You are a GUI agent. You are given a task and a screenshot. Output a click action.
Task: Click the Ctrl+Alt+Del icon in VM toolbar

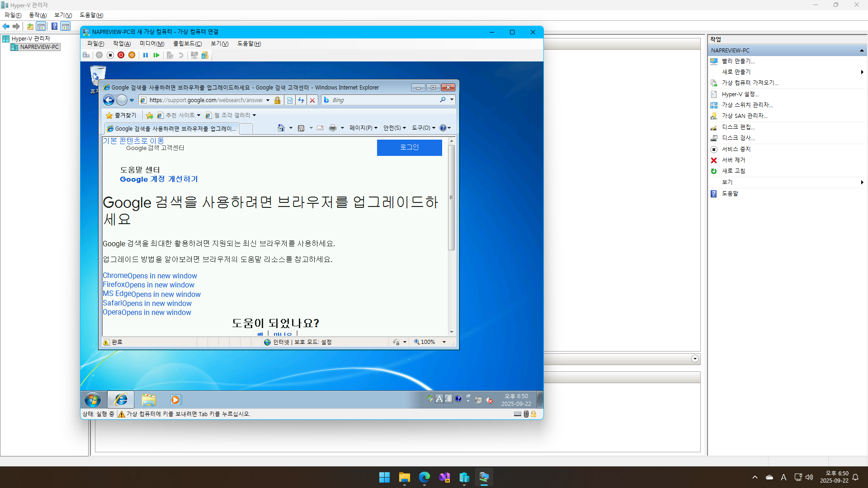click(x=86, y=55)
